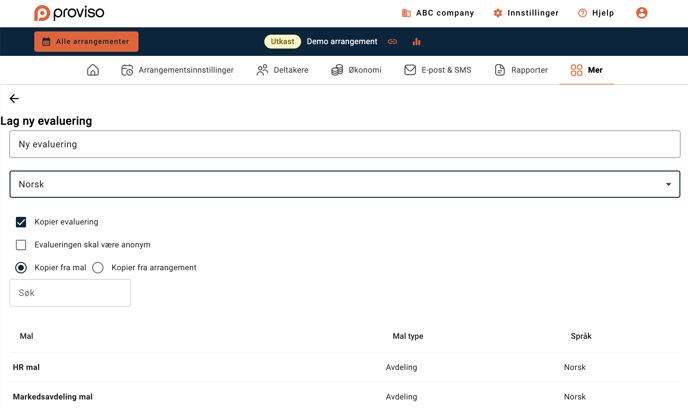Open the user account profile icon

click(641, 13)
